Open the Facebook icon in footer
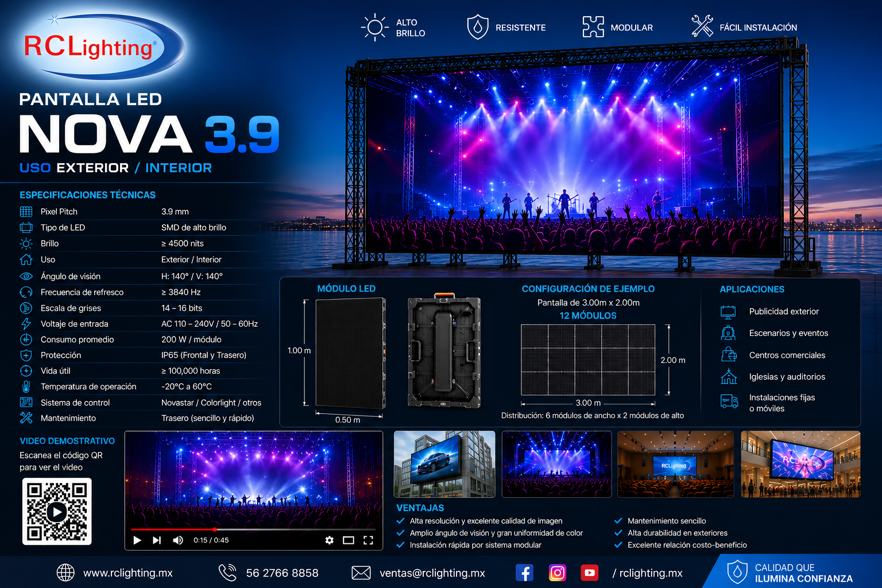Image resolution: width=882 pixels, height=588 pixels. 524,572
